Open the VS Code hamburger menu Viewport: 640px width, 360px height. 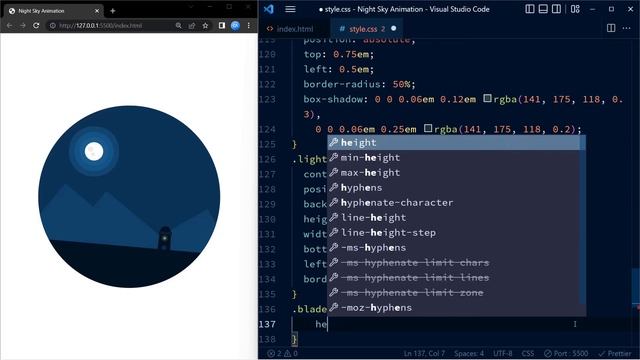coord(290,9)
